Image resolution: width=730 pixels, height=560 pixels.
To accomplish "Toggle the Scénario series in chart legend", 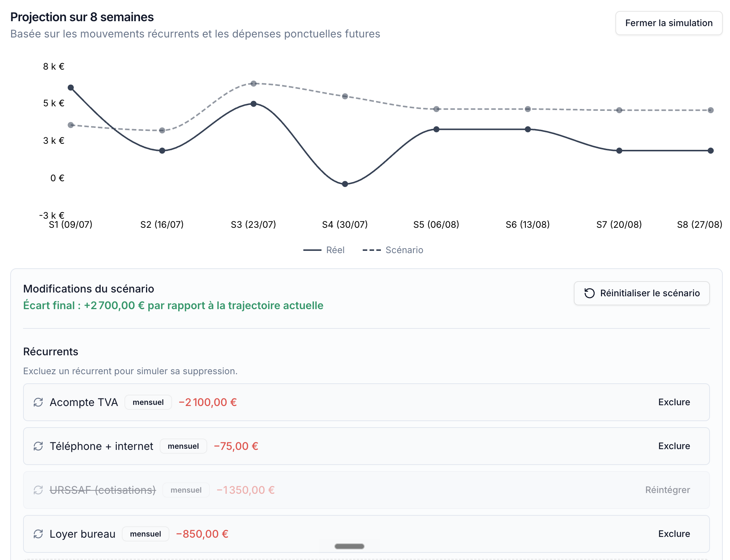I will tap(393, 250).
